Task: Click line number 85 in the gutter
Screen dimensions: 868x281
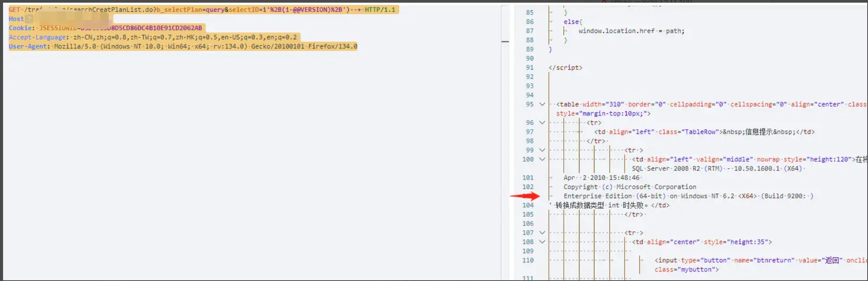Action: 529,13
